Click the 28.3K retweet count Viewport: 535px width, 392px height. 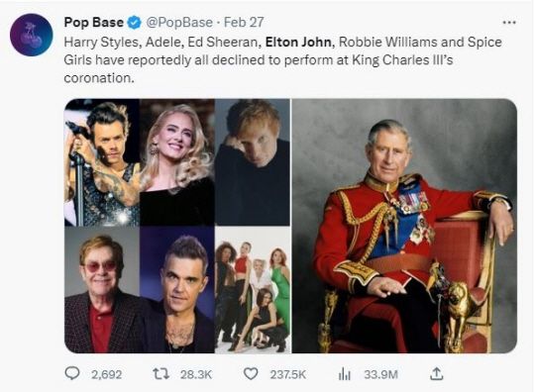(x=196, y=374)
